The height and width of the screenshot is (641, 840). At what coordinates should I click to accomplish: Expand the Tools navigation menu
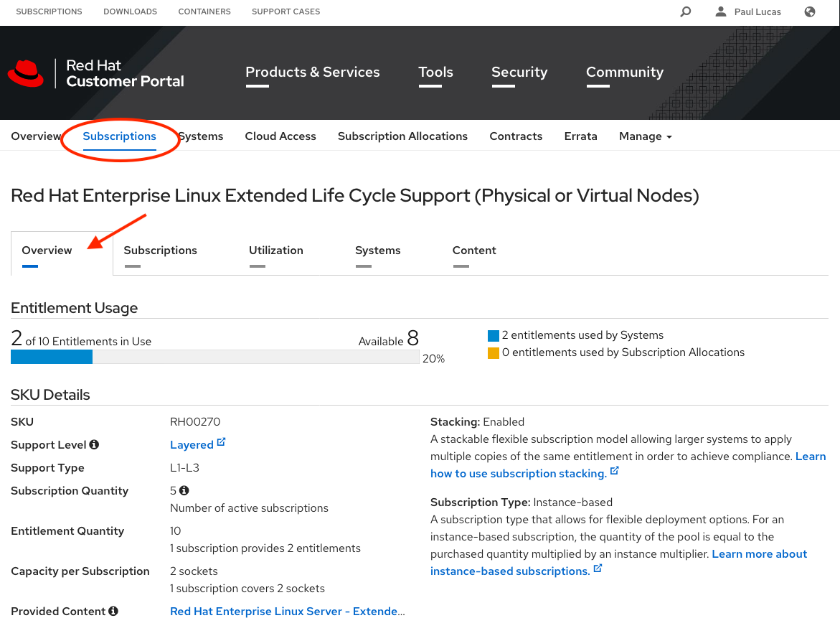435,72
